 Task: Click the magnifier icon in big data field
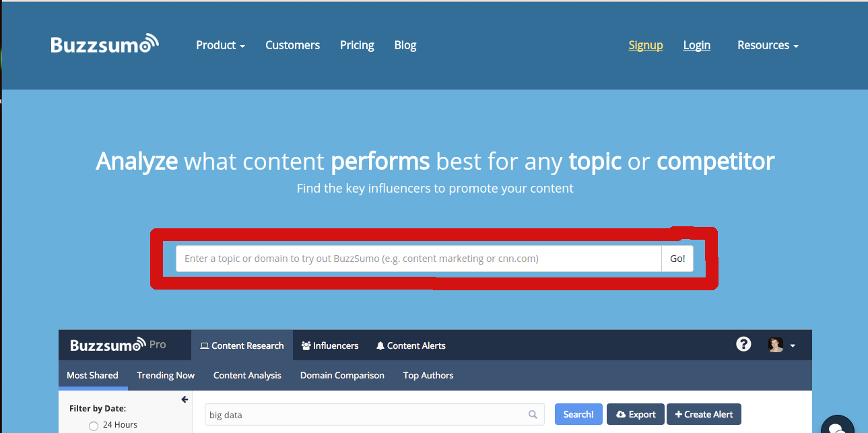point(533,415)
